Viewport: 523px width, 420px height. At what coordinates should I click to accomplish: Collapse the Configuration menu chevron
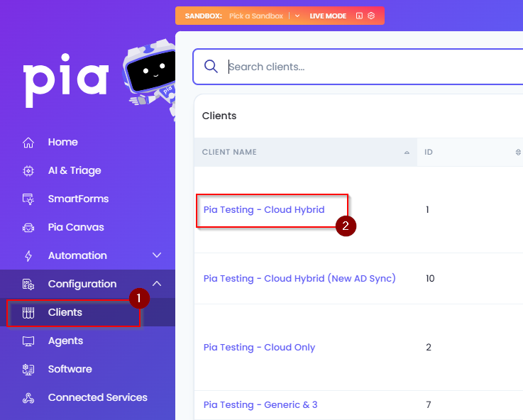pos(157,284)
